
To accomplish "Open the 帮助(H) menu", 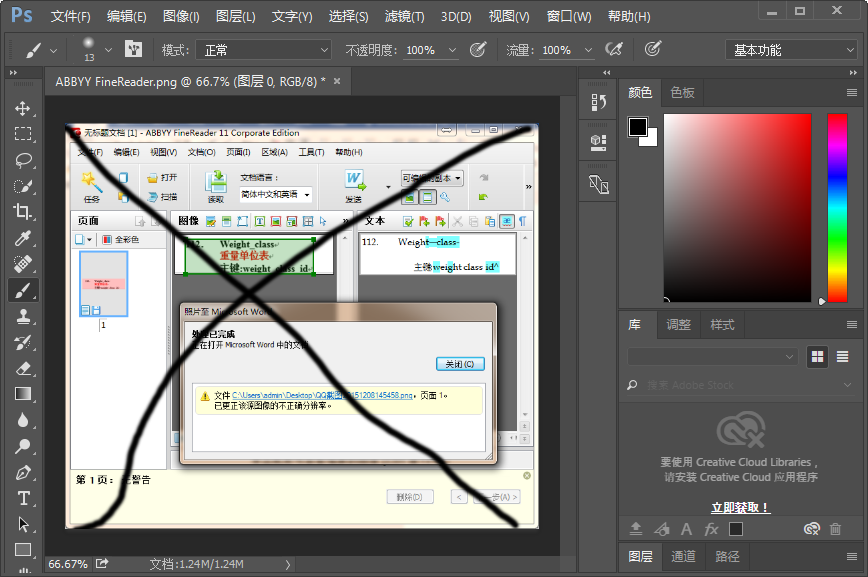I will (629, 17).
